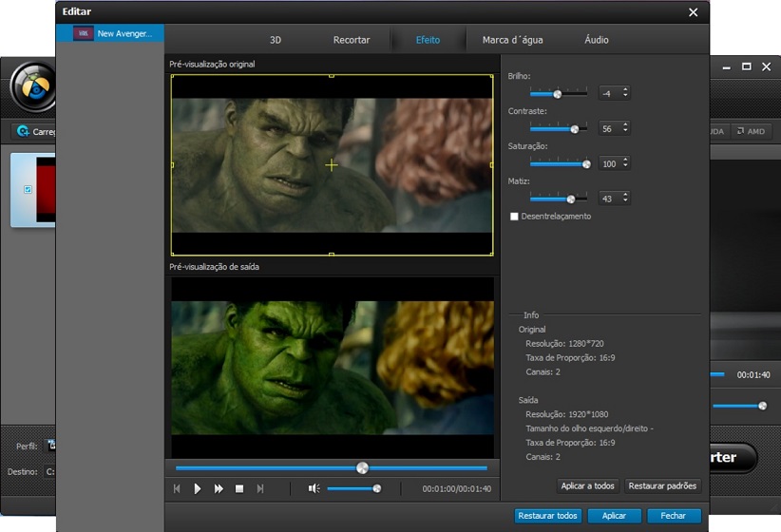Click the Saturação slider handle
The width and height of the screenshot is (781, 532).
[x=586, y=164]
